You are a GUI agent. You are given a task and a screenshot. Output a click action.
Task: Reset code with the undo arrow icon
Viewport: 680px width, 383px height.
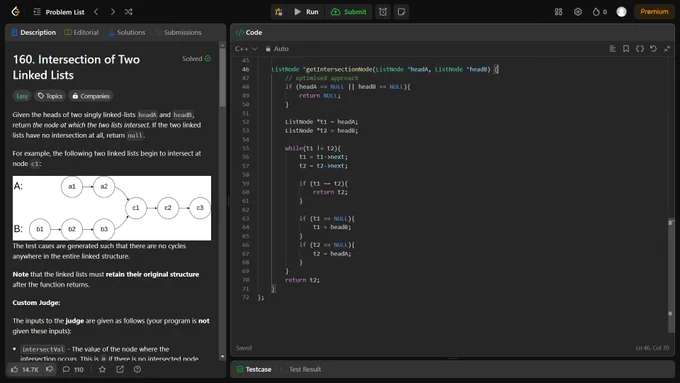point(653,49)
